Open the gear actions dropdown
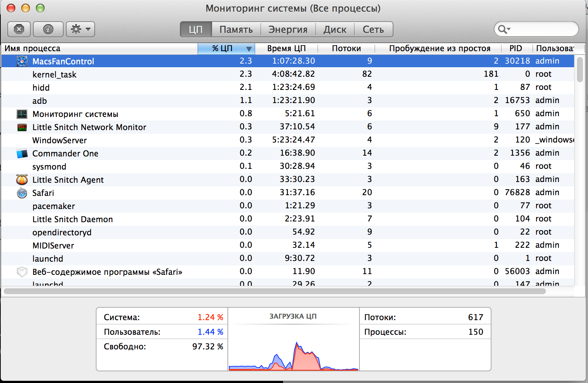 pos(80,29)
